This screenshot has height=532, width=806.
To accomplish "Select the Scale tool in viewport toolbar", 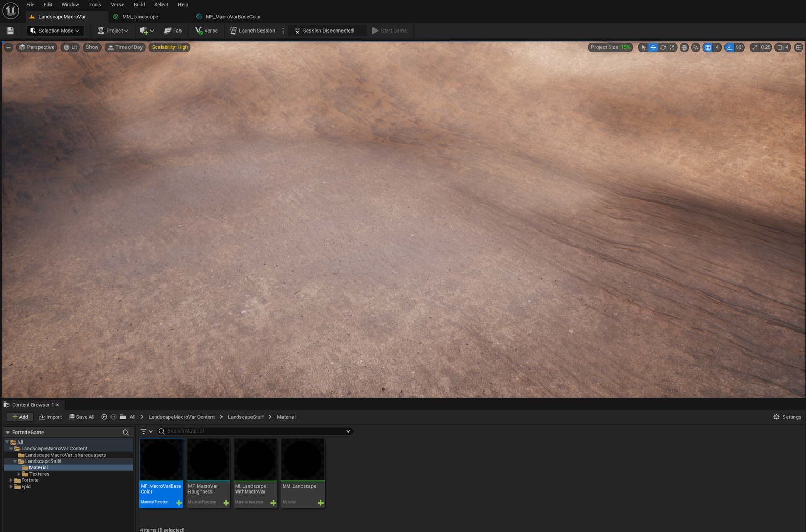I will pos(672,47).
